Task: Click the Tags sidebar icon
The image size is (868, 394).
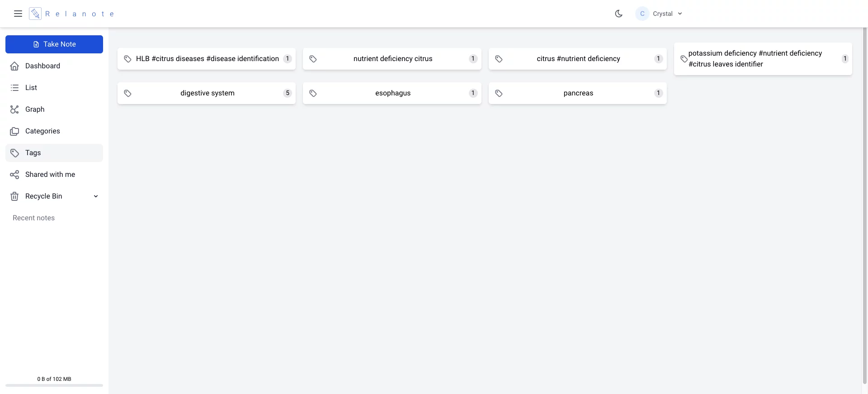Action: coord(14,153)
